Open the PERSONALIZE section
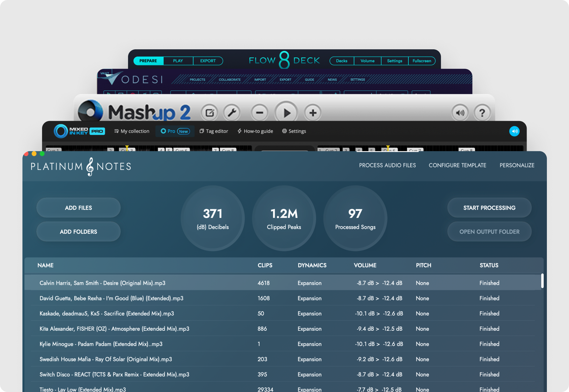 [517, 165]
